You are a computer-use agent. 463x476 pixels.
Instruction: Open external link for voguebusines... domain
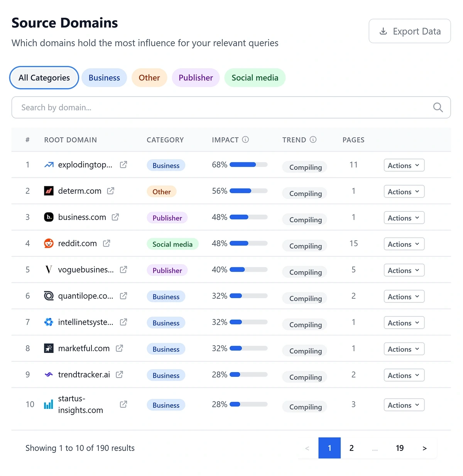click(123, 270)
